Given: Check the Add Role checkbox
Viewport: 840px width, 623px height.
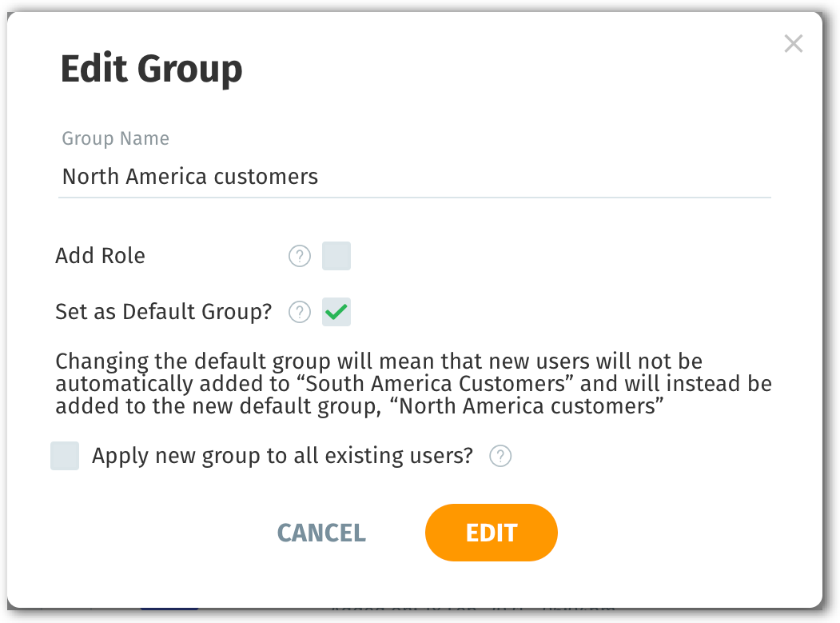Looking at the screenshot, I should click(x=336, y=256).
